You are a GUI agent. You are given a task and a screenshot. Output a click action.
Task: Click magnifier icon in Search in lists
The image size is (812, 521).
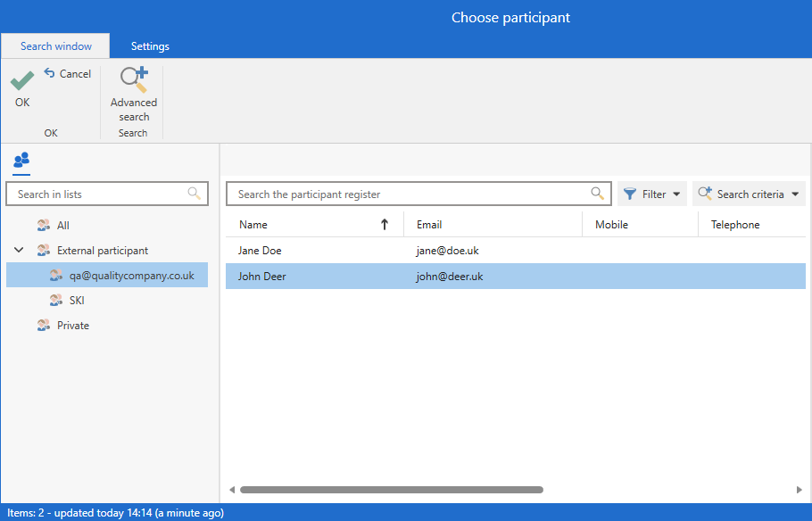click(x=195, y=194)
